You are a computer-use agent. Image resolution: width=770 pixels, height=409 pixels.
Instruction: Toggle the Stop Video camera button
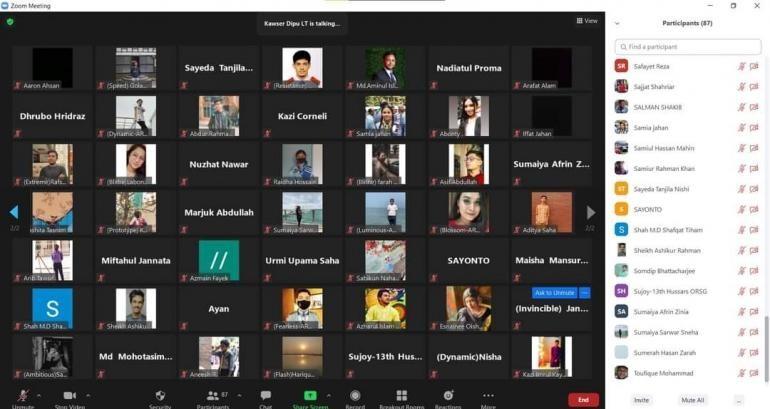click(x=68, y=397)
